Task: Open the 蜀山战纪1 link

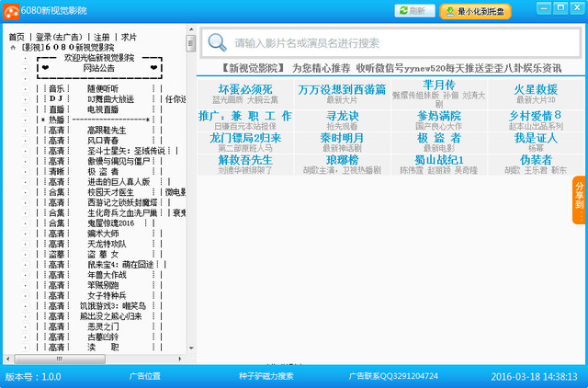Action: coord(439,160)
